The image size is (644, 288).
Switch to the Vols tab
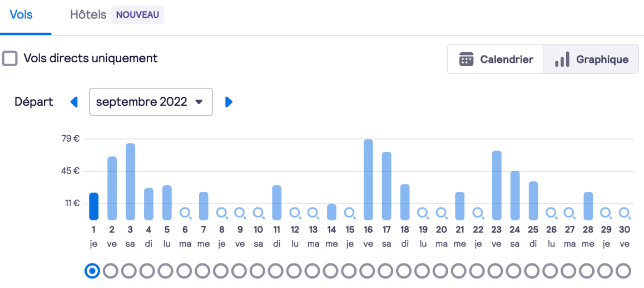coord(21,15)
